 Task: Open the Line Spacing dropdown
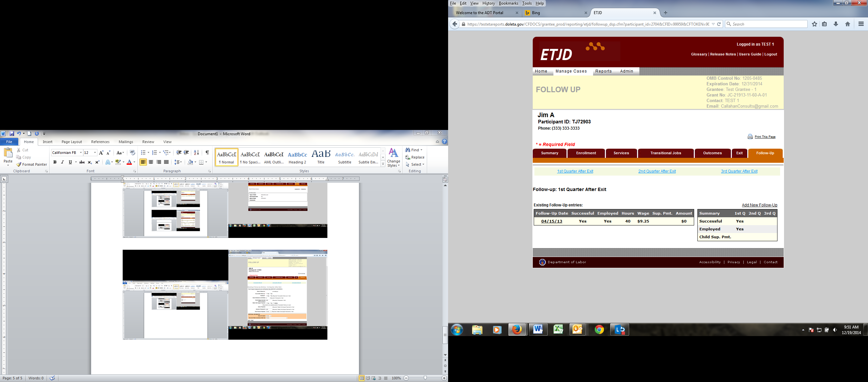[x=178, y=162]
